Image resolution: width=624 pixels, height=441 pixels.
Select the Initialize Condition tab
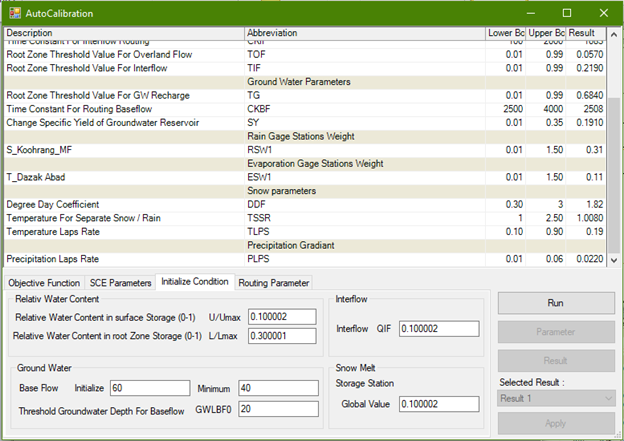pos(196,282)
